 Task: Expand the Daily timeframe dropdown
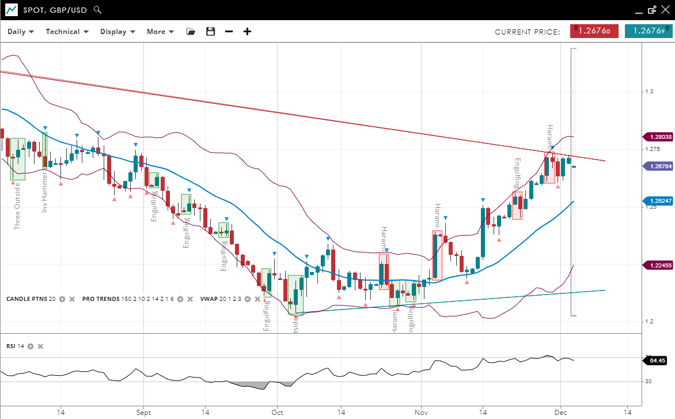pos(20,32)
